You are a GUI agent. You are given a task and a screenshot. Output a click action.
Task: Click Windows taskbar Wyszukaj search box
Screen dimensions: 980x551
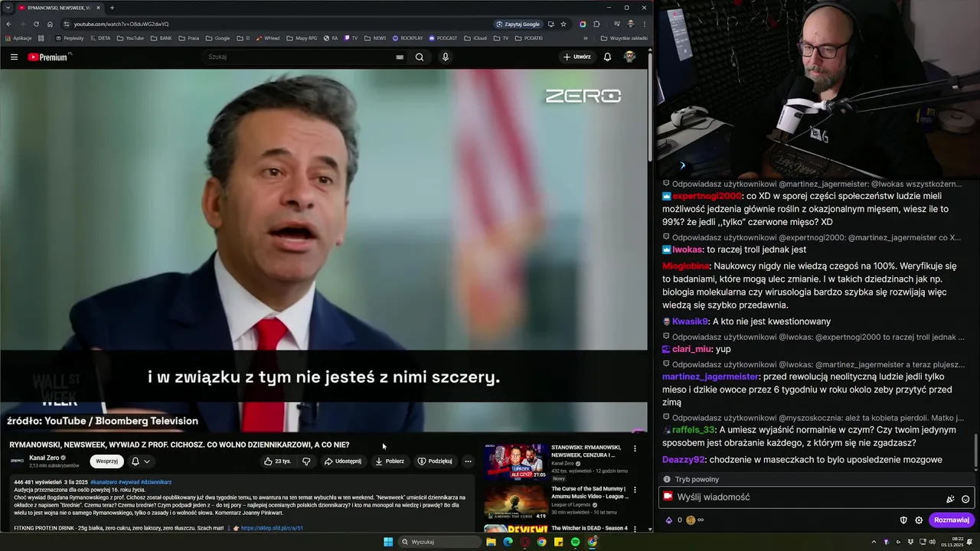[x=440, y=542]
